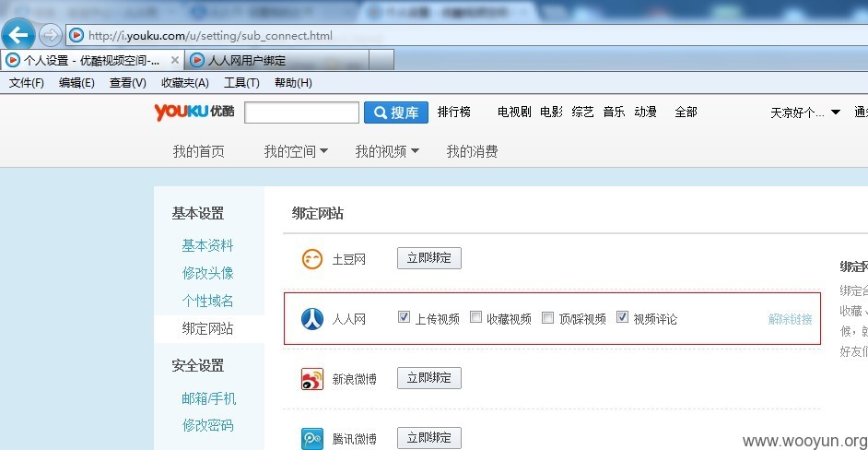
Task: Click the 土豆网 label
Action: click(x=348, y=259)
